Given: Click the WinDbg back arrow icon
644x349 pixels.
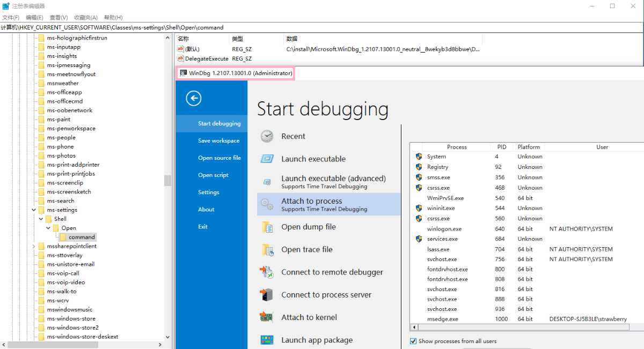Looking at the screenshot, I should (x=193, y=98).
